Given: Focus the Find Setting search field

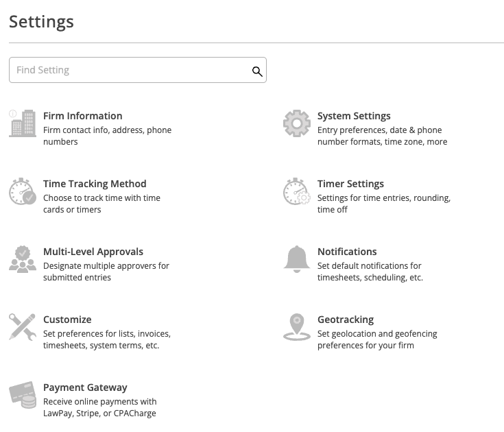Looking at the screenshot, I should pyautogui.click(x=138, y=70).
